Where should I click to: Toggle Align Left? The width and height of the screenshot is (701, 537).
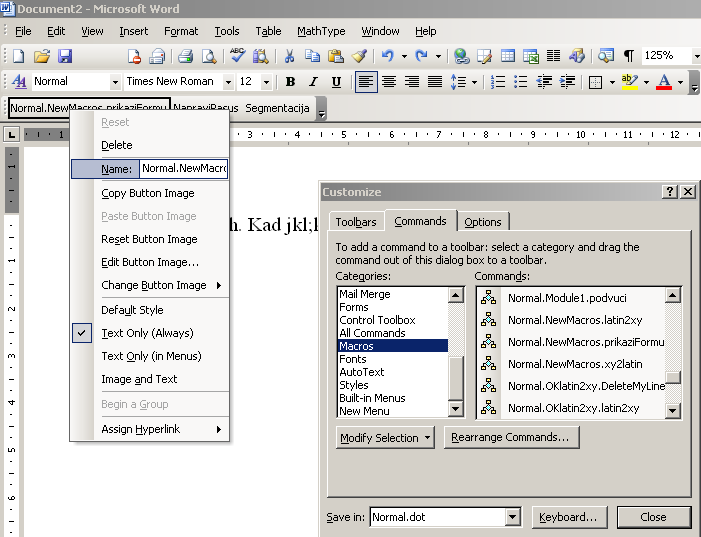pos(366,82)
